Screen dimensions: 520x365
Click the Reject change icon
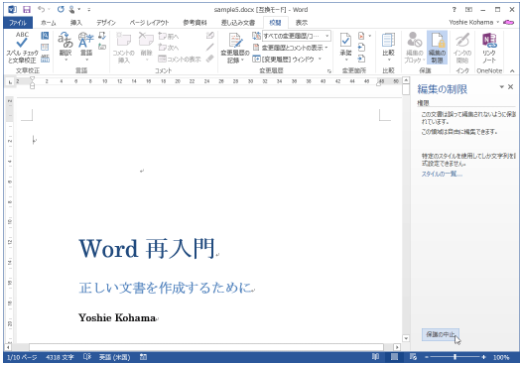(x=361, y=36)
